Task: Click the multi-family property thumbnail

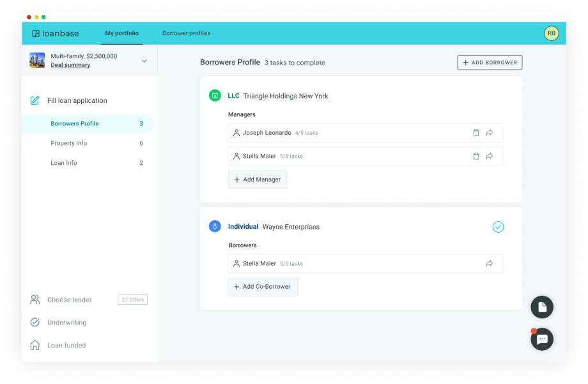Action: tap(37, 60)
